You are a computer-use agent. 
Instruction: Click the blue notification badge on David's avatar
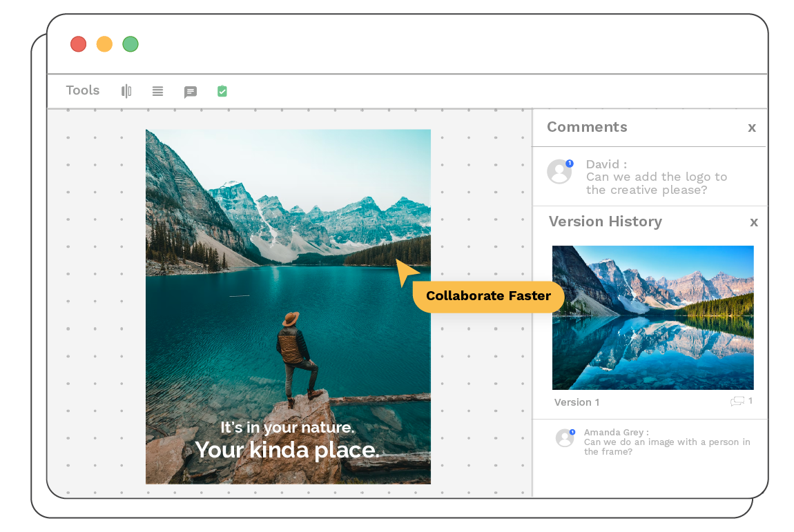click(x=568, y=163)
